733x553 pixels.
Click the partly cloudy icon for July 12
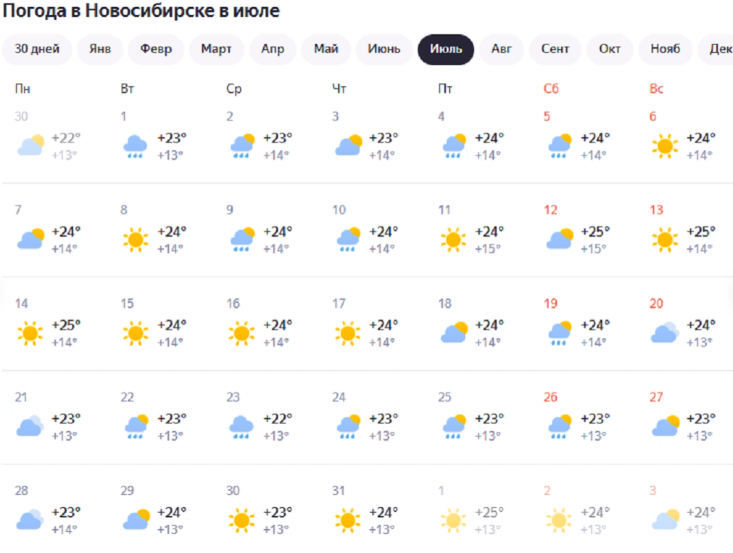coord(558,240)
